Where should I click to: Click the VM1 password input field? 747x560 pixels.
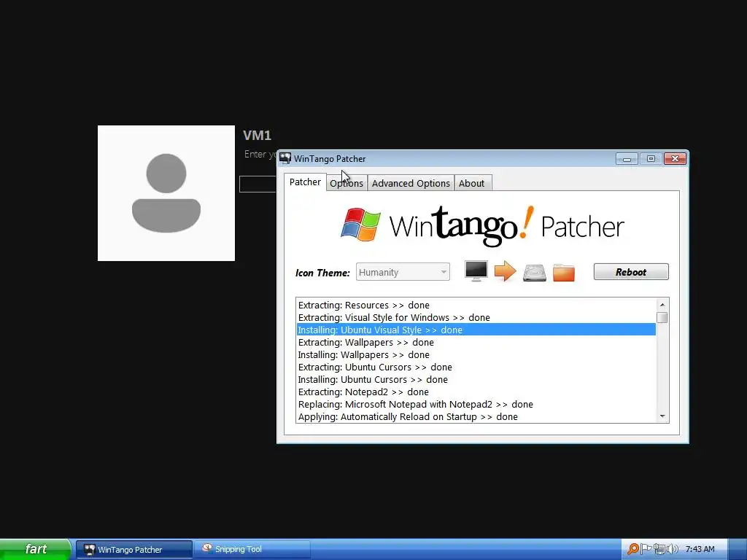coord(258,184)
